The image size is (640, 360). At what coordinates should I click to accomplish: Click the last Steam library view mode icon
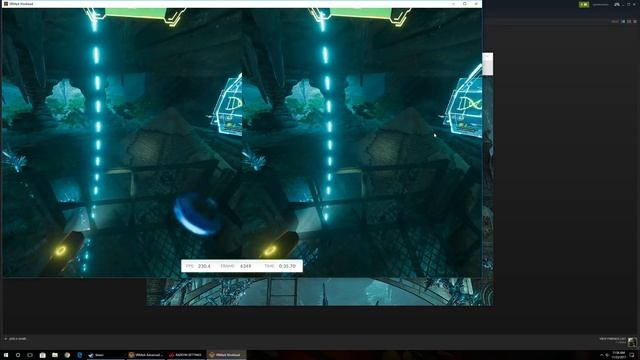coord(635,21)
